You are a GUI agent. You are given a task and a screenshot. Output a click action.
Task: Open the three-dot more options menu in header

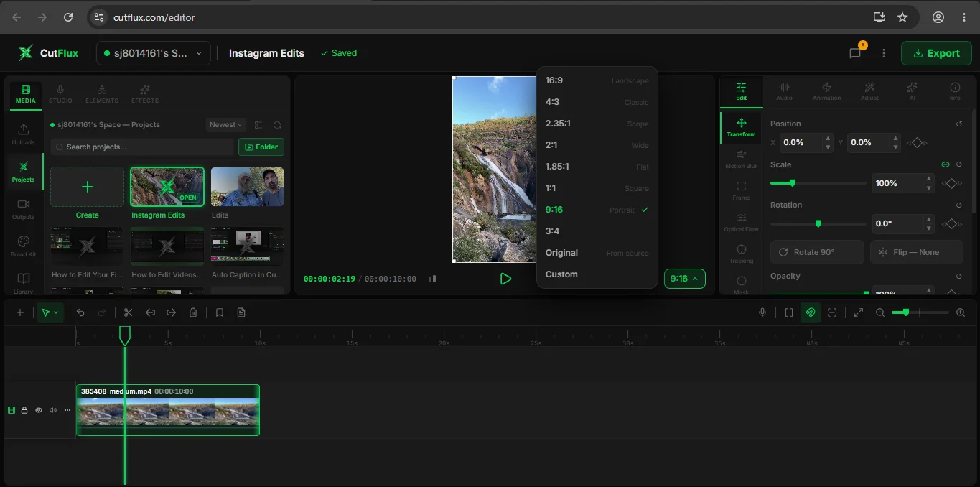pos(884,53)
